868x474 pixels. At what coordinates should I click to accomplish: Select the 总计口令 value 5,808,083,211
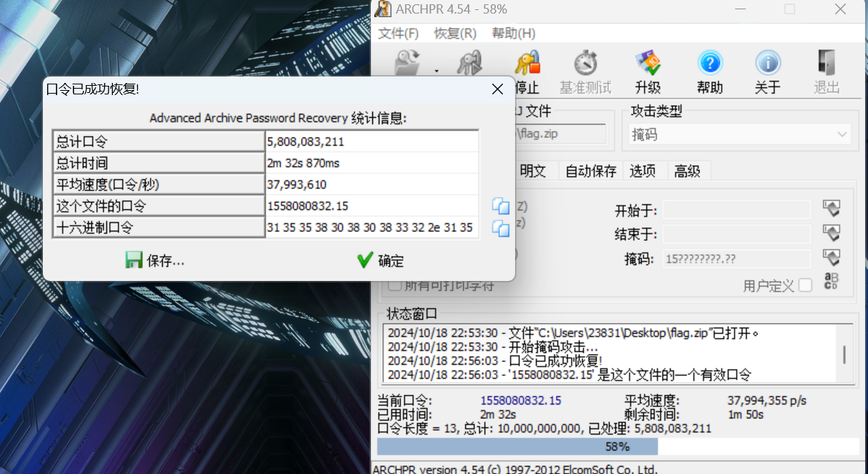point(371,142)
